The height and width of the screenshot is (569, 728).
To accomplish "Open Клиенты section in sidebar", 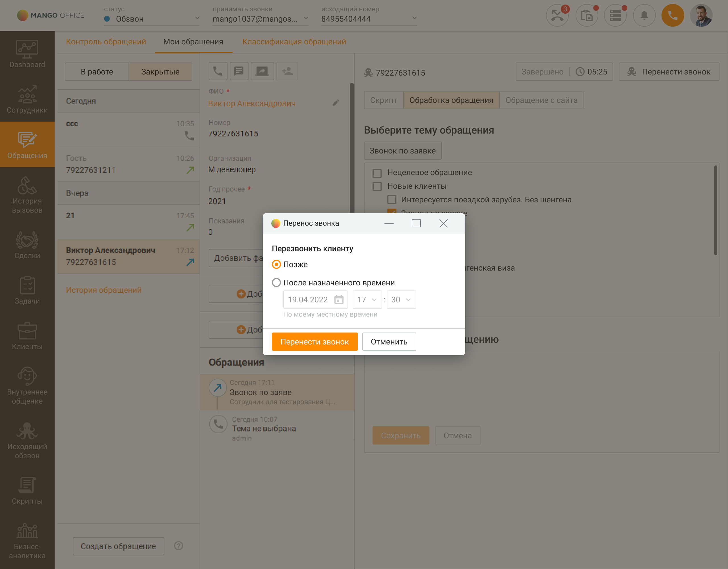I will [x=27, y=336].
